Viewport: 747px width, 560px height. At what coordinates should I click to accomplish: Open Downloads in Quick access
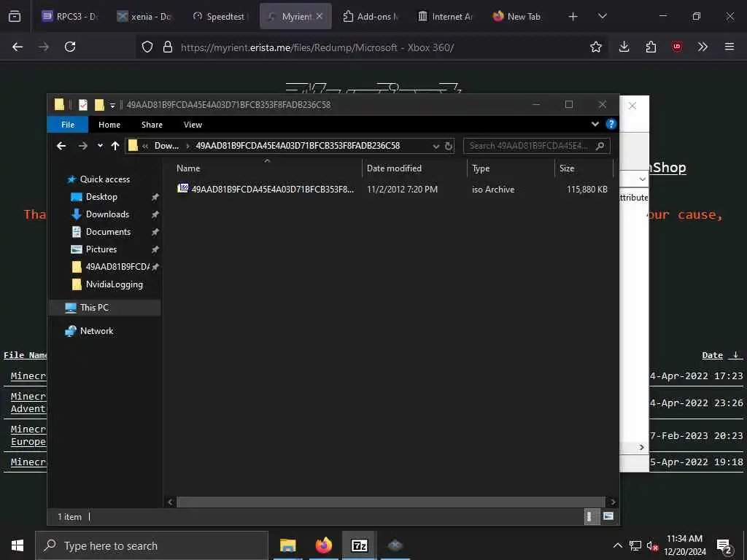(107, 214)
